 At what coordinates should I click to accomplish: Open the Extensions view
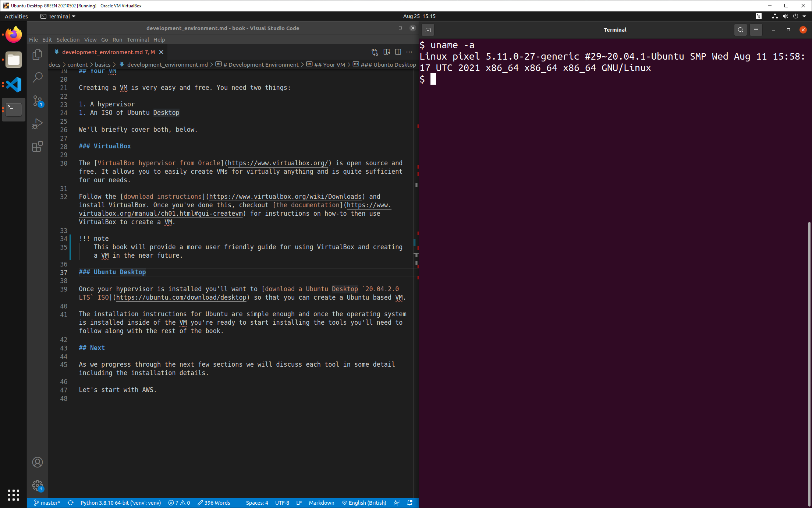point(37,147)
